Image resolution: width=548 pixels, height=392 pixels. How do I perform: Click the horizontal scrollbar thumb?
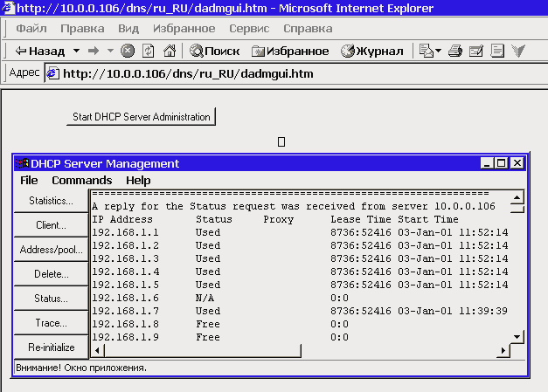tap(203, 350)
